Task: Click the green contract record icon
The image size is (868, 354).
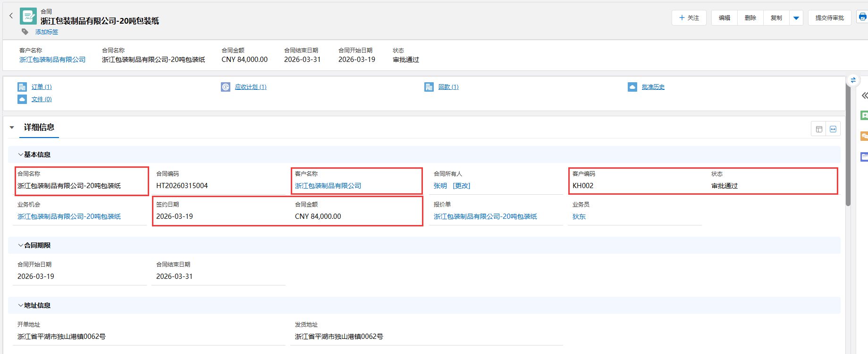Action: coord(28,16)
